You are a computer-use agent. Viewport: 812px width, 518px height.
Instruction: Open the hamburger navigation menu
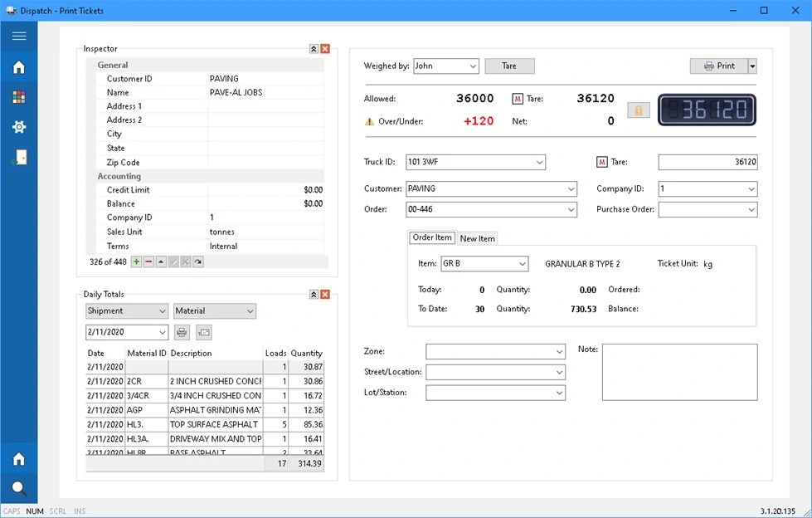click(18, 35)
